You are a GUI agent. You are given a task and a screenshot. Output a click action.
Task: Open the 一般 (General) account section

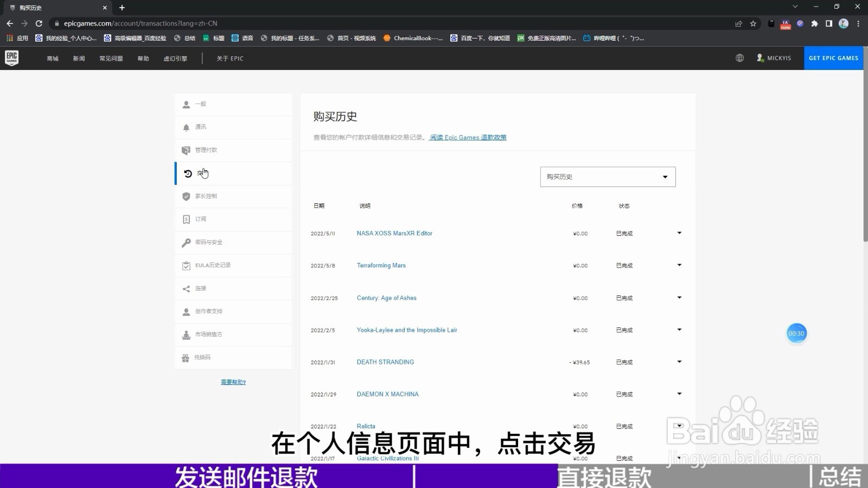coord(233,104)
